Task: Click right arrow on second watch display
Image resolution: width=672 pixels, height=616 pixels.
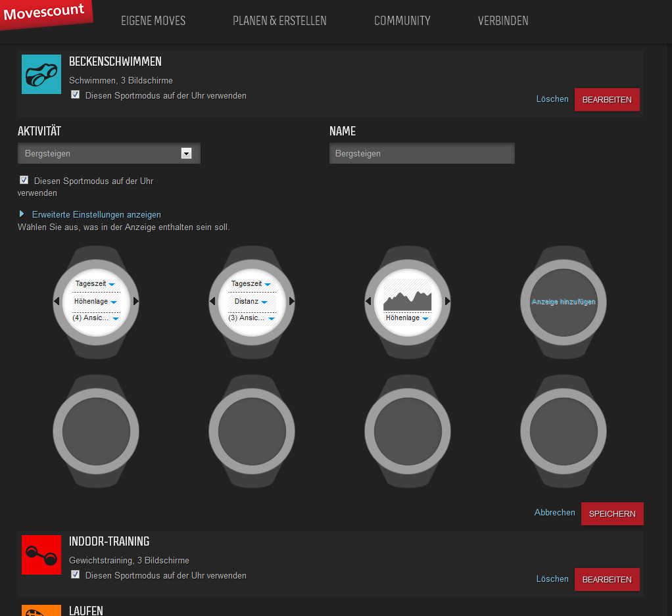Action: (292, 301)
